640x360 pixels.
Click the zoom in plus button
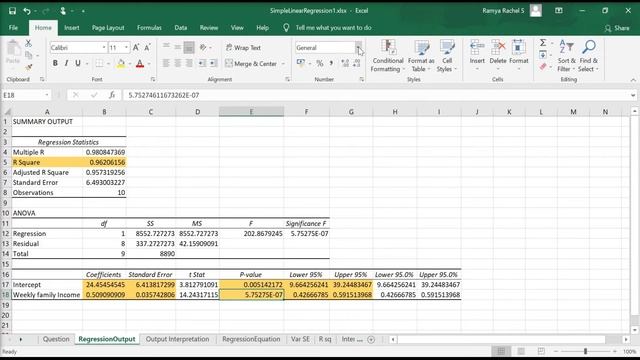click(615, 351)
